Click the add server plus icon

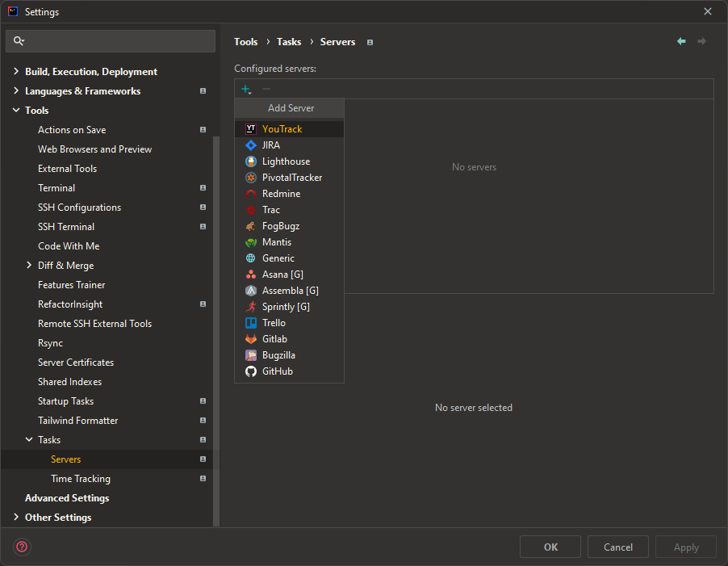point(246,89)
